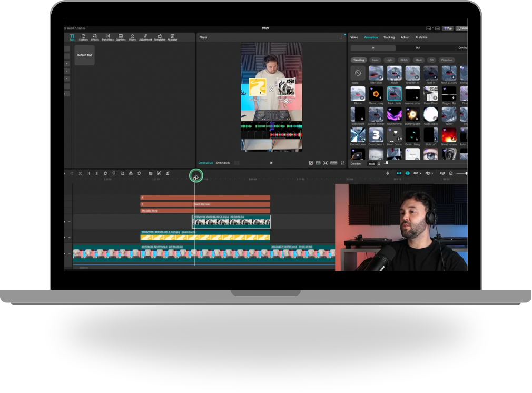
Task: Click the Delete (trash) icon in timeline toolbar
Action: 105,173
